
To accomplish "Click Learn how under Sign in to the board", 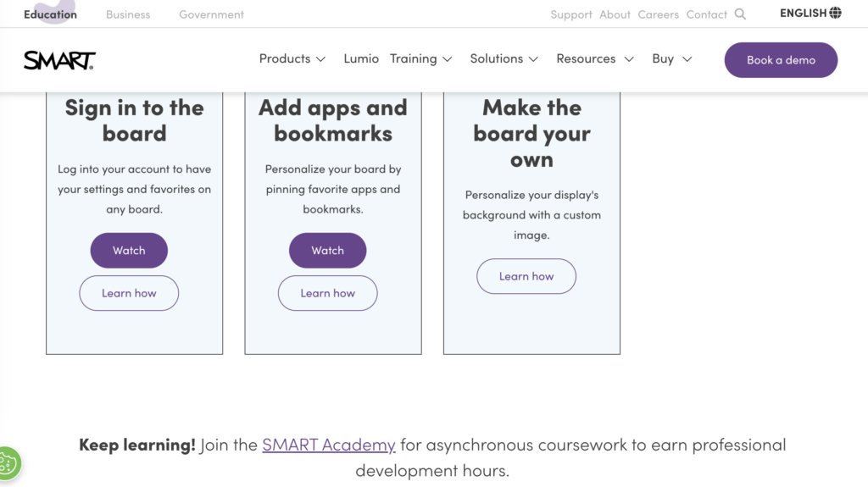I will 129,293.
